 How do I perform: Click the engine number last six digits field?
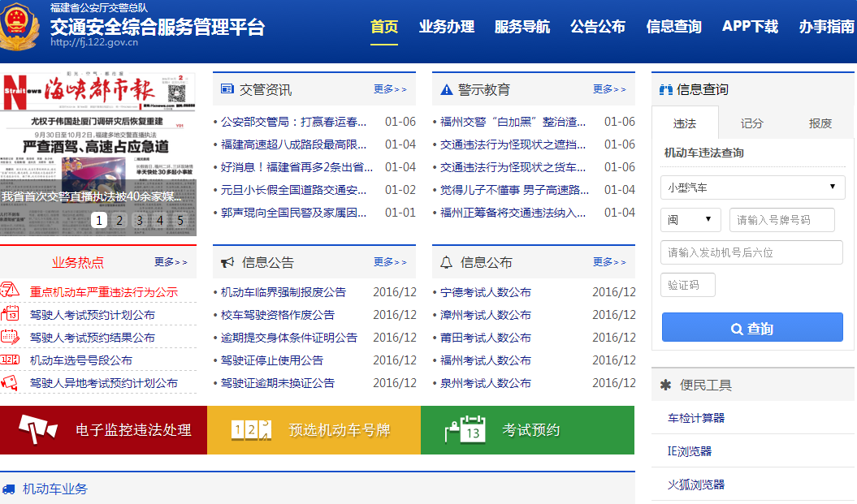751,252
